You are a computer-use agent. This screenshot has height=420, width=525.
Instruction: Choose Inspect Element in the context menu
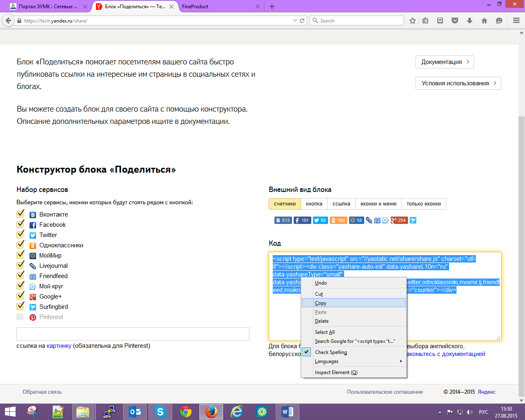[354, 372]
